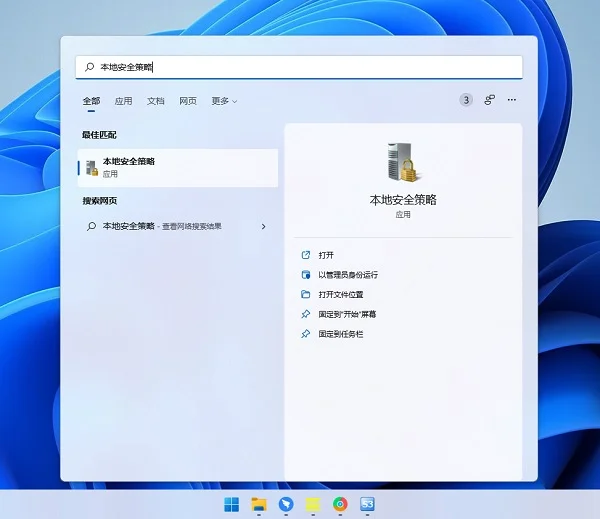Expand the web result chevron arrow
Image resolution: width=600 pixels, height=519 pixels.
pos(263,227)
